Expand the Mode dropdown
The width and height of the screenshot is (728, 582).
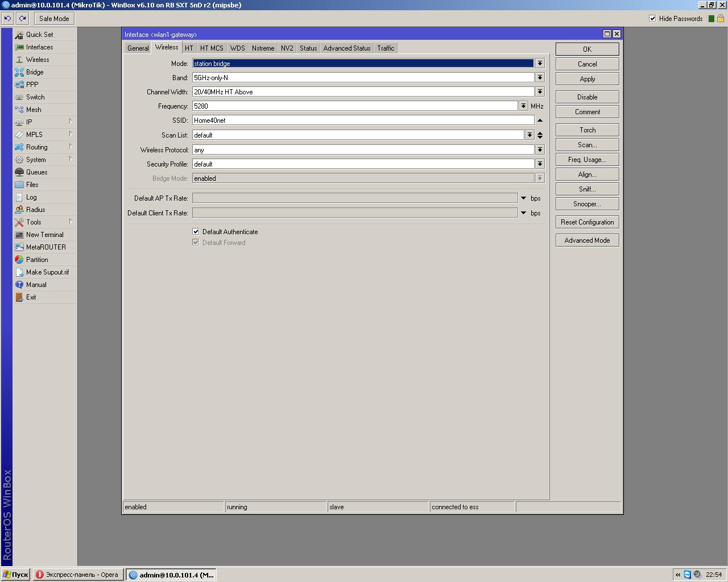tap(540, 64)
